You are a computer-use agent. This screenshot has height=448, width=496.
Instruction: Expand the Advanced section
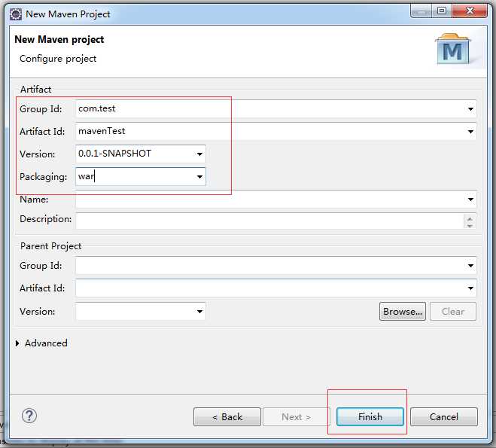click(17, 343)
